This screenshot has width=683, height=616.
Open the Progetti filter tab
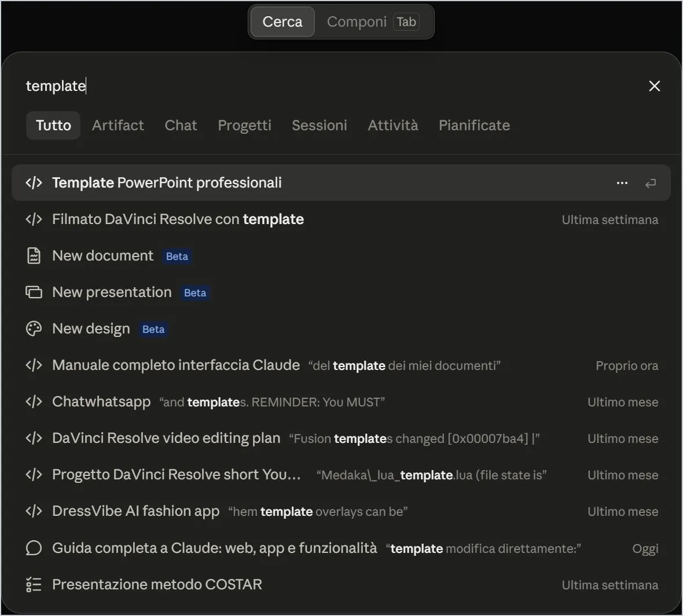(x=244, y=126)
